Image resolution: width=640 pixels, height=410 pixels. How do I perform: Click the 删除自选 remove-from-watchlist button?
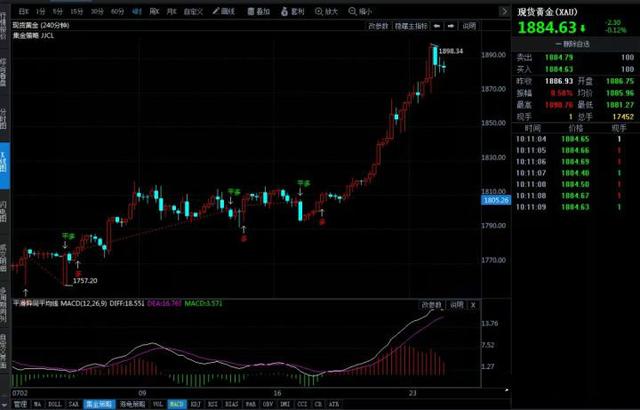(x=573, y=44)
